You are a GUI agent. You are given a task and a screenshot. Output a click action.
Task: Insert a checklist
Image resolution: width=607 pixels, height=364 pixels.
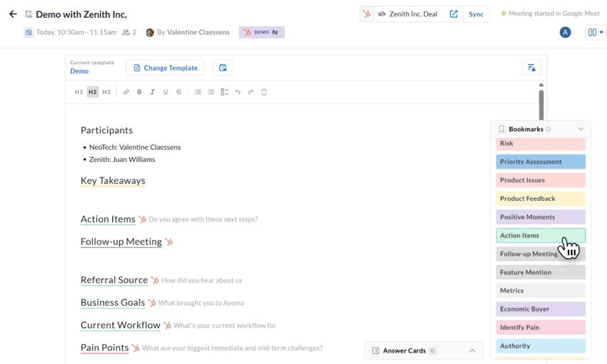click(x=224, y=92)
